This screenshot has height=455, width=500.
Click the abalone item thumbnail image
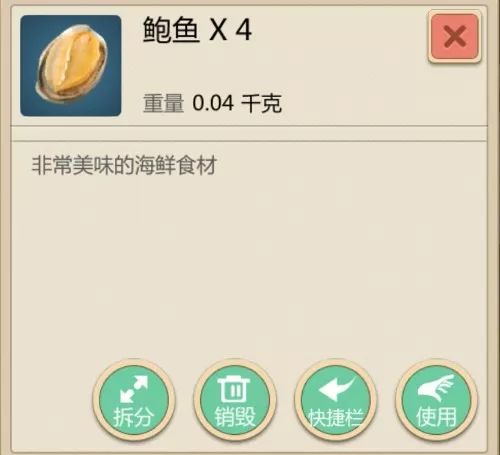pyautogui.click(x=71, y=66)
